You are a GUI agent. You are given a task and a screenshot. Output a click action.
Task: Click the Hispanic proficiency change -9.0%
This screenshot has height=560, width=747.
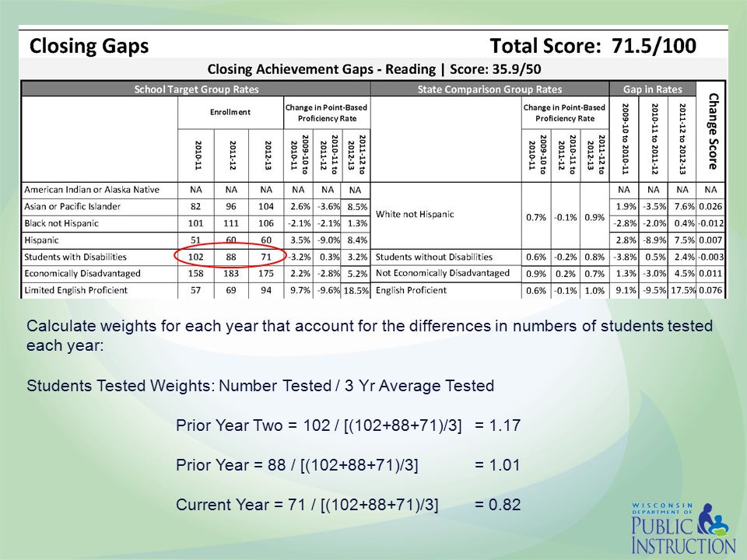[x=328, y=240]
